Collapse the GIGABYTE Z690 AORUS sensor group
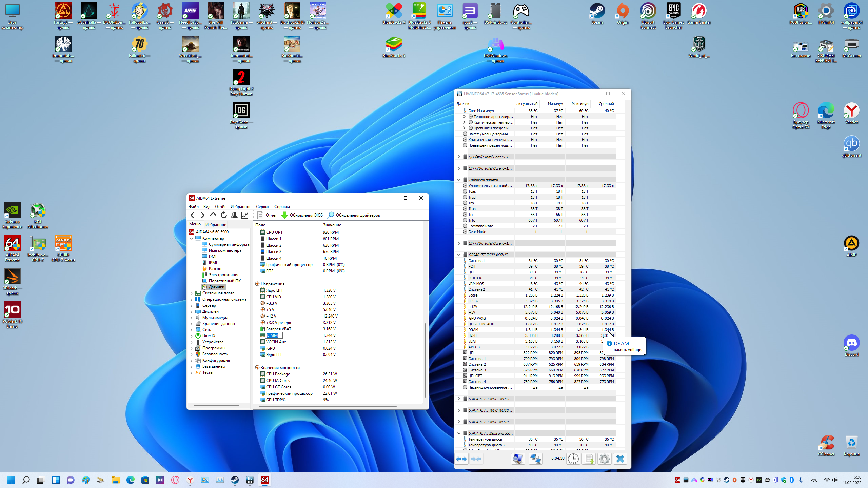Screen dimensions: 868x488 (x=459, y=255)
